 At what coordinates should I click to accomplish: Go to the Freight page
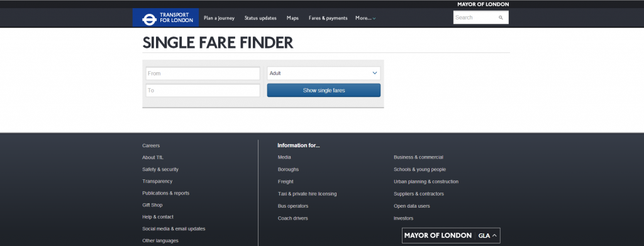286,182
